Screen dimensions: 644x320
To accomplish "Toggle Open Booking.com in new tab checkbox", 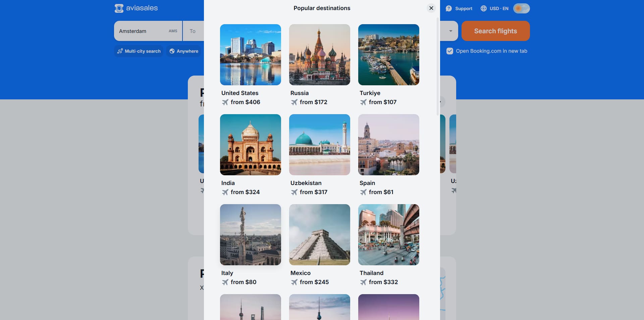I will click(x=450, y=51).
